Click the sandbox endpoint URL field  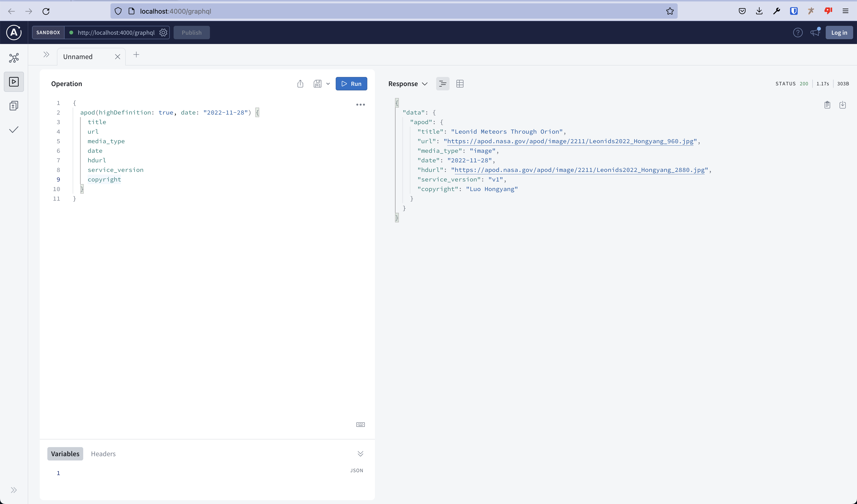(116, 33)
